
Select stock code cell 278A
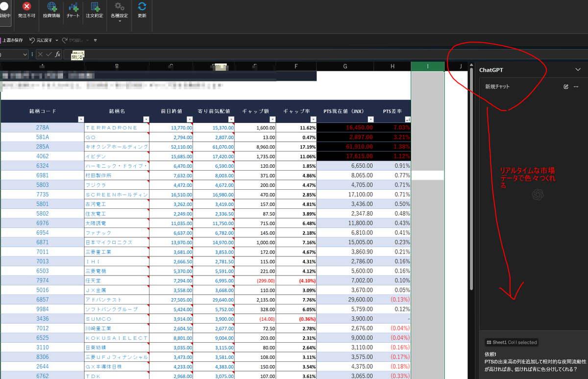[43, 127]
